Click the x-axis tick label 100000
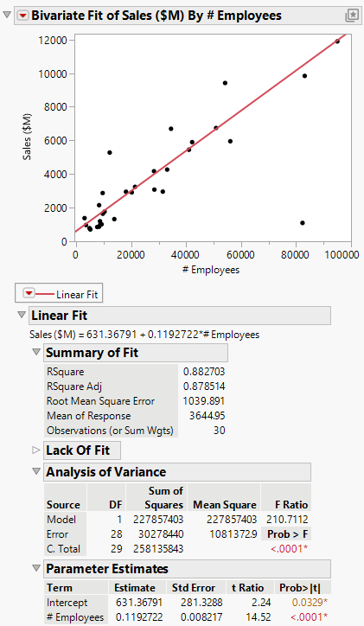The width and height of the screenshot is (364, 626). pos(342,255)
